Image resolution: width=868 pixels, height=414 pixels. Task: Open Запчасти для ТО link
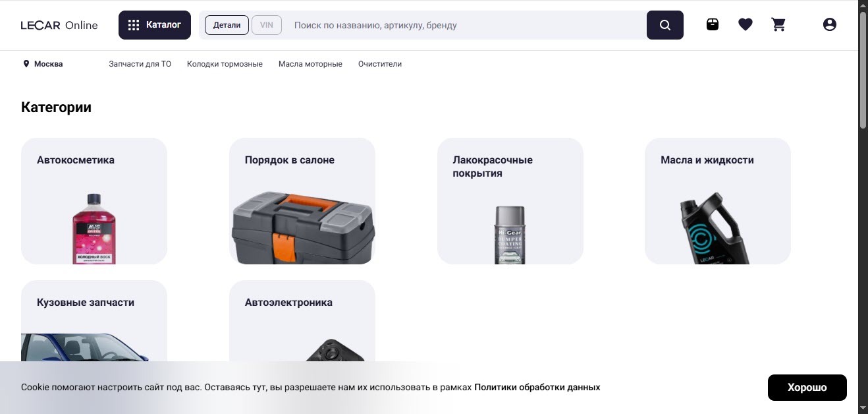point(140,64)
